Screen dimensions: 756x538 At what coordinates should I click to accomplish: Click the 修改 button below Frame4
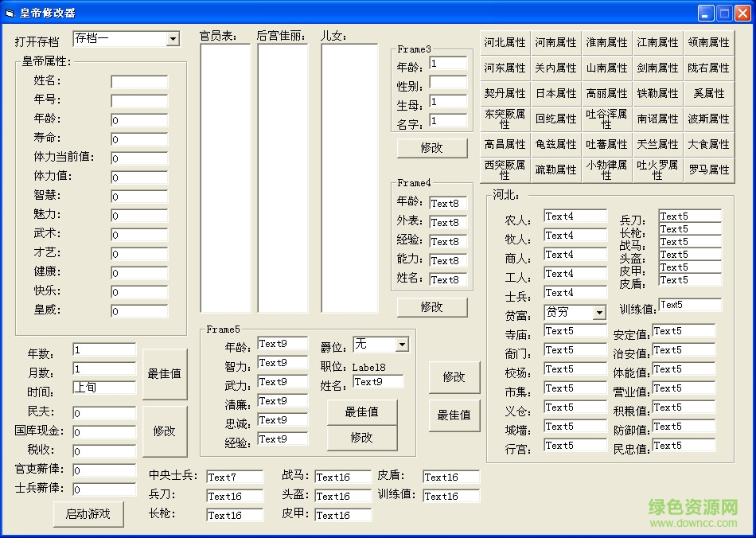click(431, 306)
